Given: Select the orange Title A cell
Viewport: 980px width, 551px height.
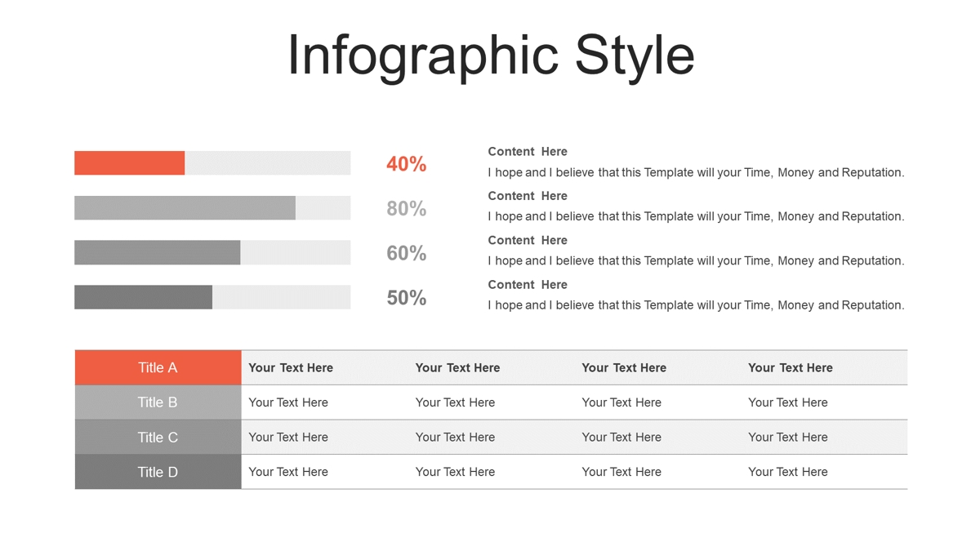Looking at the screenshot, I should 158,367.
